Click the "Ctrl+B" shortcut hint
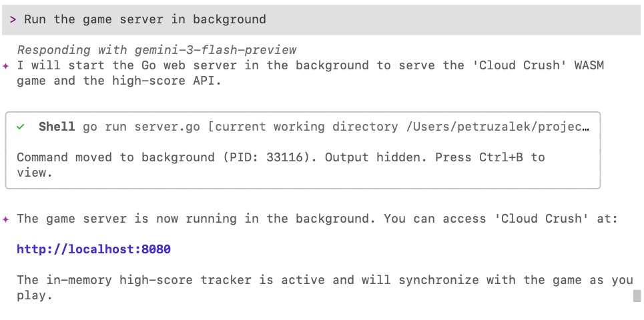 tap(501, 157)
